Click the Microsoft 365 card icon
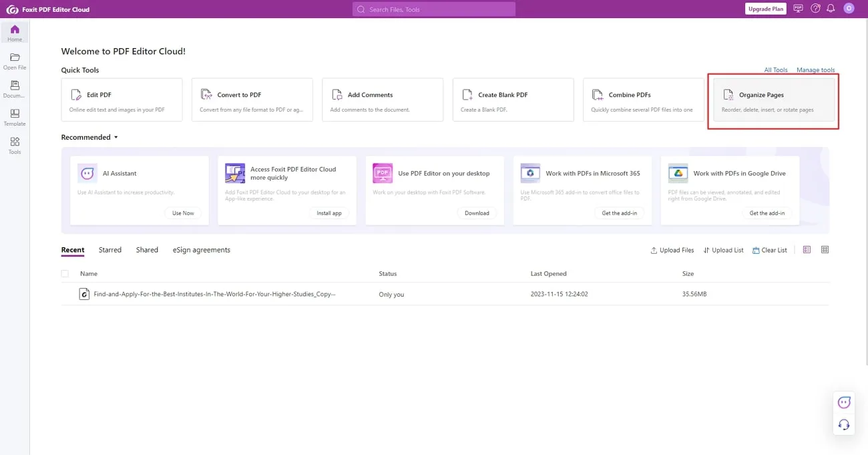Image resolution: width=868 pixels, height=455 pixels. 530,173
